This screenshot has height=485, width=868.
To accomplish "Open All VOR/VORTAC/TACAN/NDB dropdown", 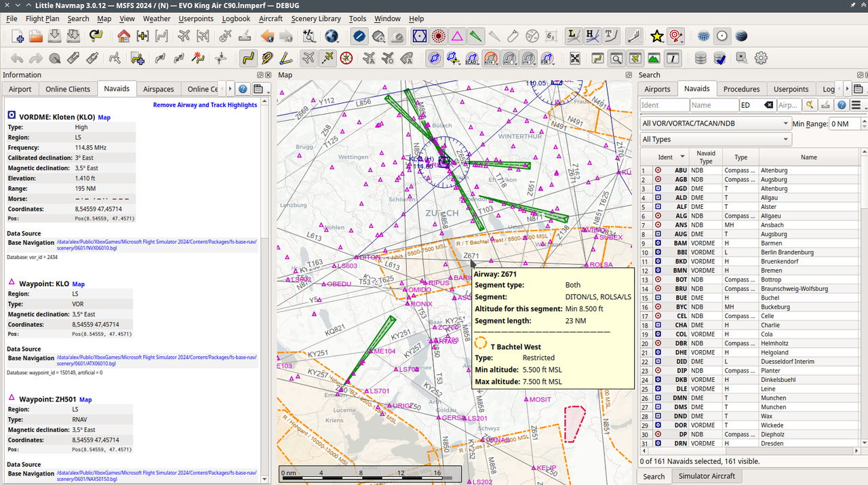I will click(x=715, y=123).
